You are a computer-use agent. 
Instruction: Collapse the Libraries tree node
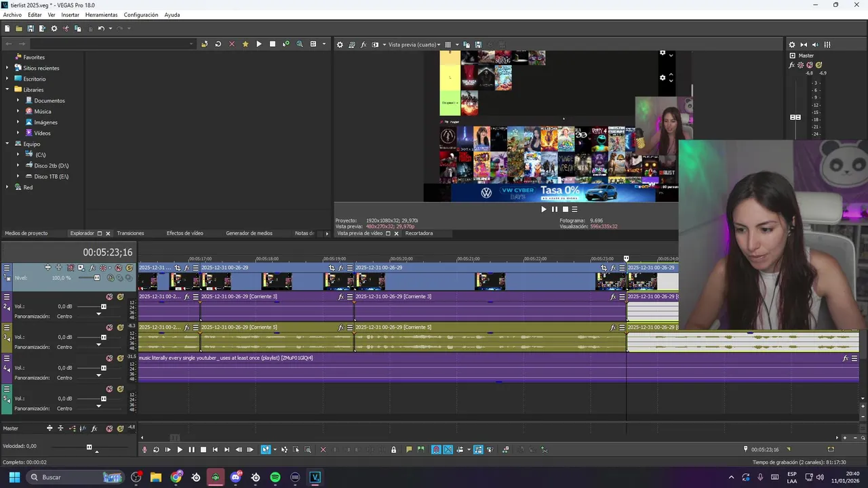[x=8, y=89]
